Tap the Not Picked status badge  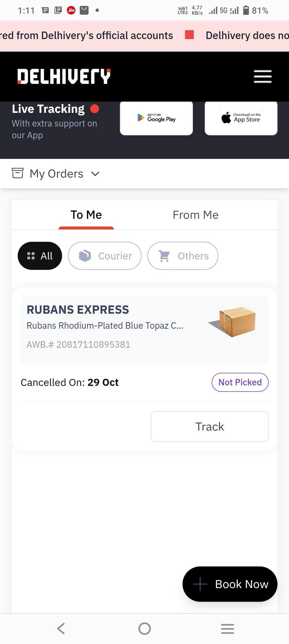pos(240,382)
